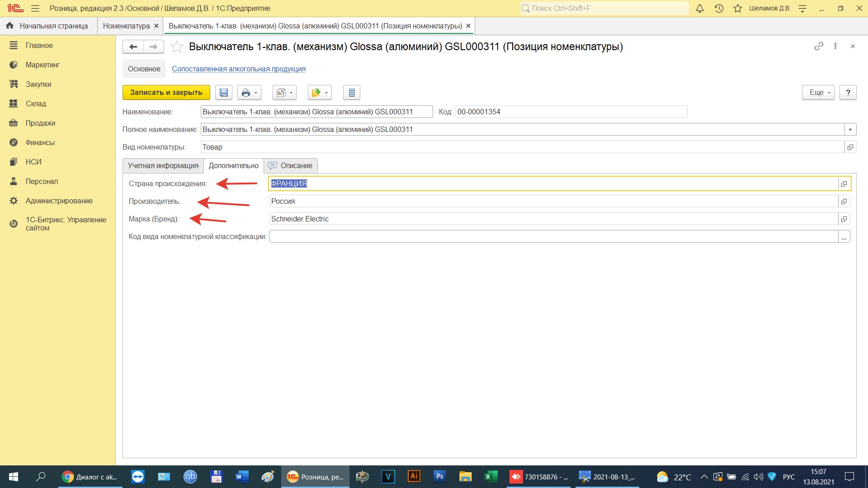Viewport: 868px width, 488px height.
Task: Click the reports icon in toolbar
Action: coord(281,93)
